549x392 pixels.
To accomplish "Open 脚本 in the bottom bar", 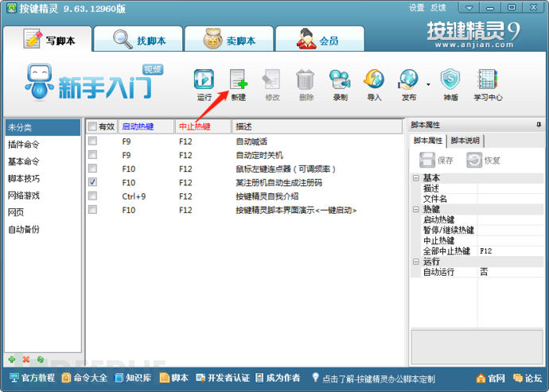I will click(x=174, y=378).
